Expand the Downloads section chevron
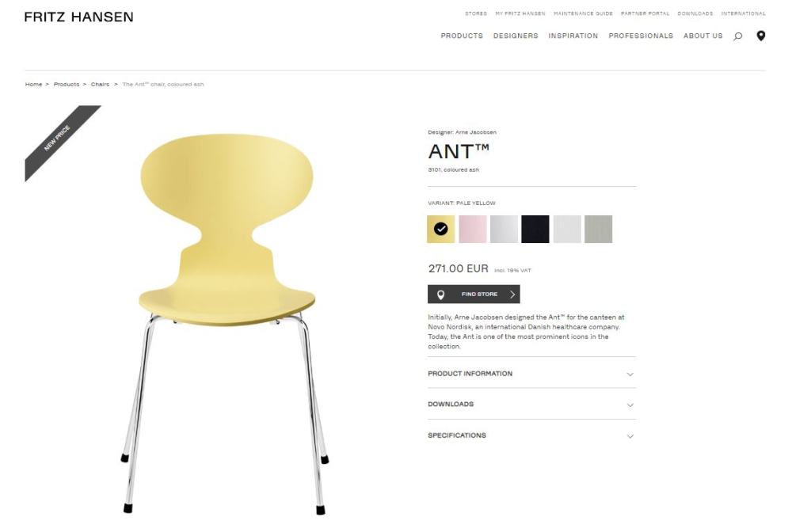The image size is (811, 532). 630,405
